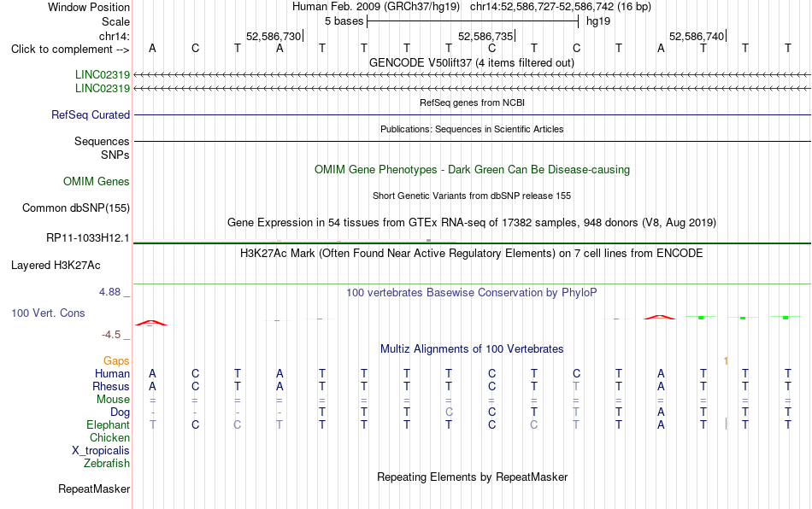Select the Rhesus alignment row label
812x509 pixels.
[x=111, y=386]
